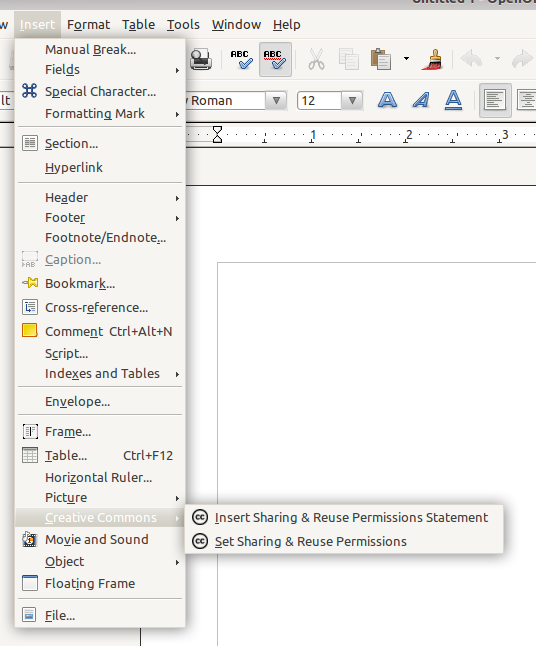Click the Print File Directly icon

(x=201, y=59)
